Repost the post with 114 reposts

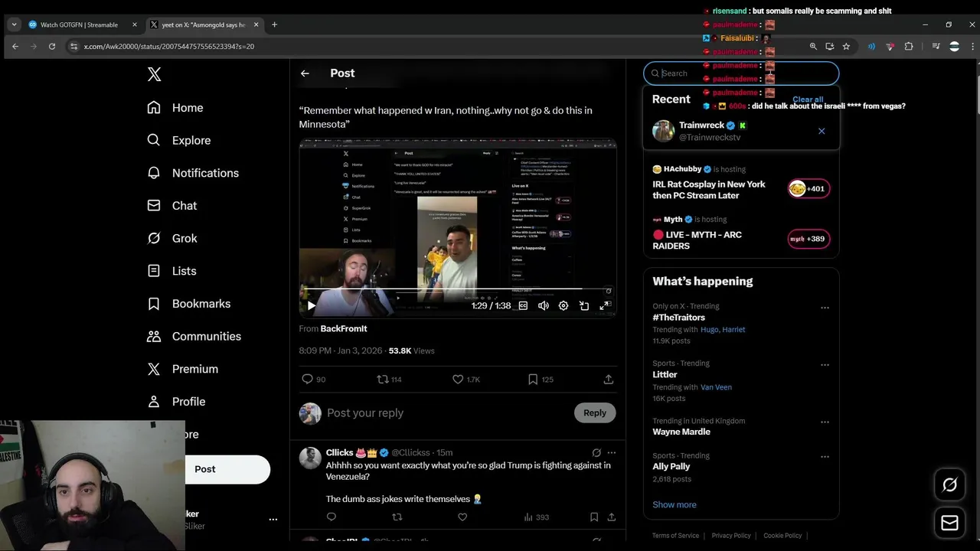pos(389,379)
